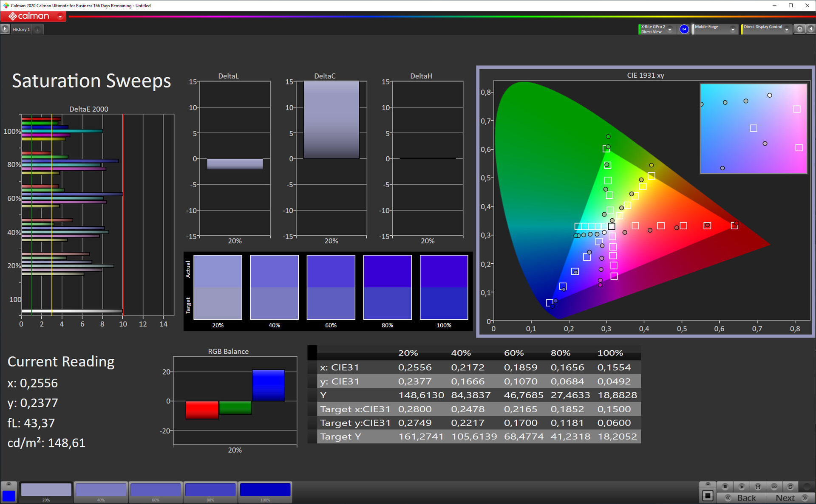Click the stop measurement icon
This screenshot has width=816, height=504.
pos(725,487)
